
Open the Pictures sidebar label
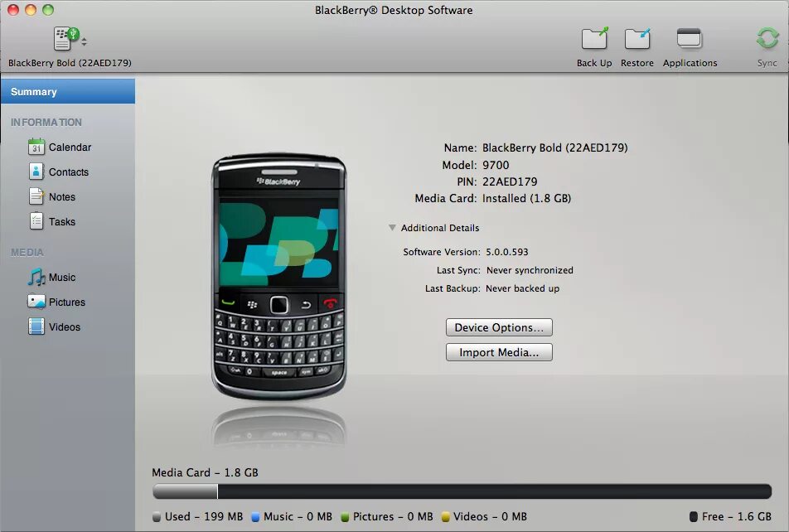[67, 302]
